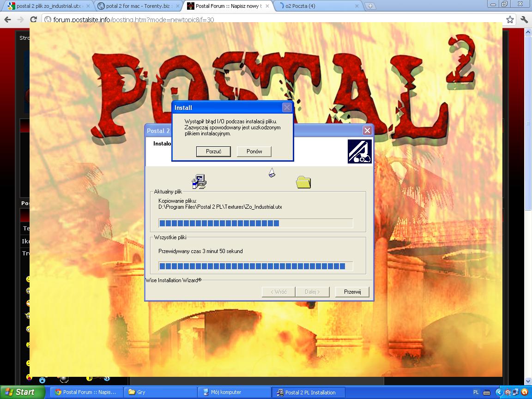Viewport: 532px width, 399px height.
Task: Click the yellow destination folder icon
Action: coord(303,182)
